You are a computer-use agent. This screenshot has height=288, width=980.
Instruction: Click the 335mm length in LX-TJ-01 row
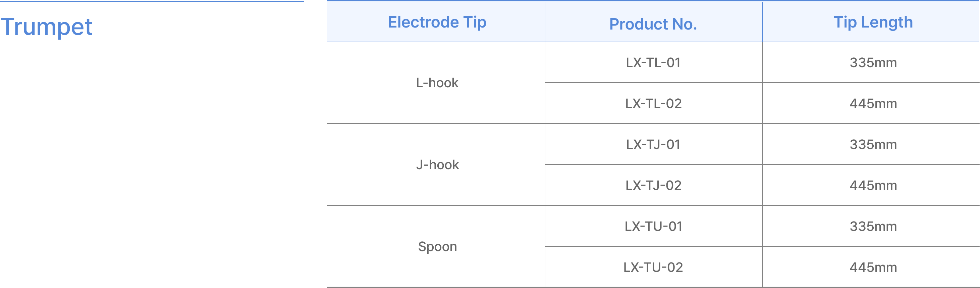pyautogui.click(x=873, y=144)
